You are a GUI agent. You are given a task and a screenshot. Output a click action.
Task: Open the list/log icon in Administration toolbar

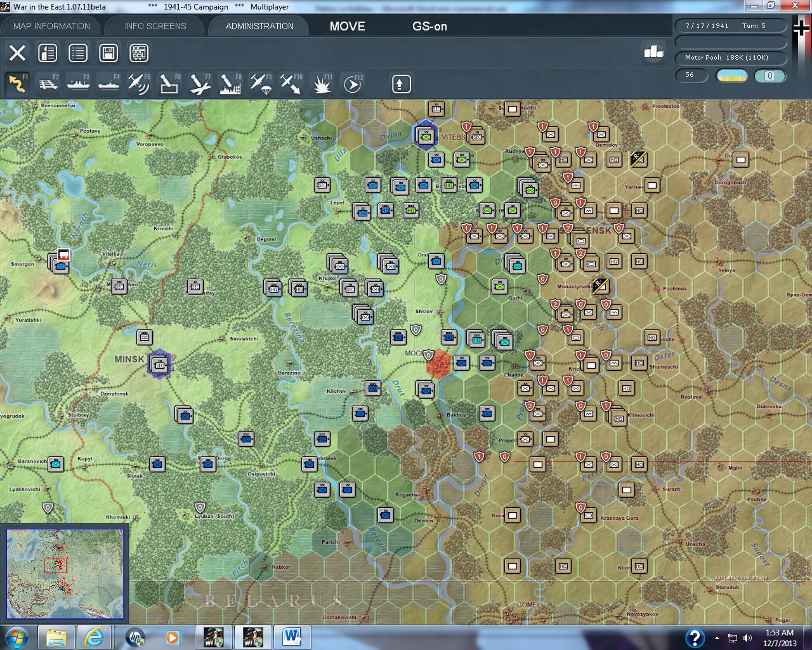click(x=78, y=53)
